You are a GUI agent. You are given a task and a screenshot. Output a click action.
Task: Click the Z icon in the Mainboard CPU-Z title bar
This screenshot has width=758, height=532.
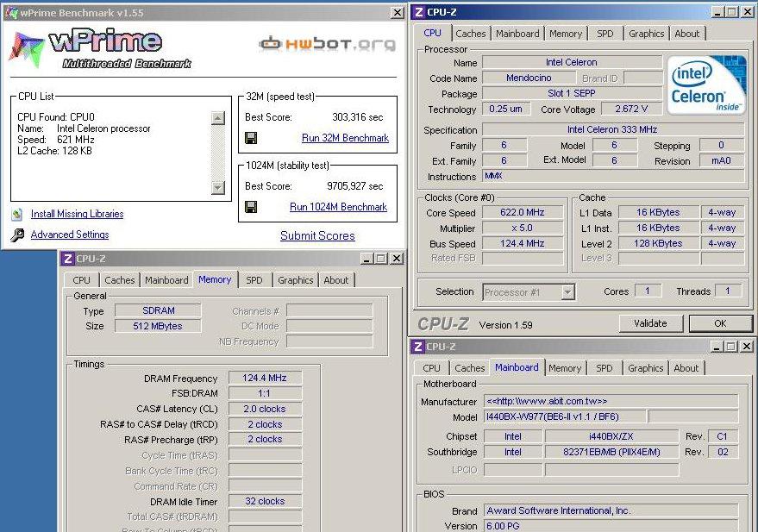pyautogui.click(x=417, y=347)
